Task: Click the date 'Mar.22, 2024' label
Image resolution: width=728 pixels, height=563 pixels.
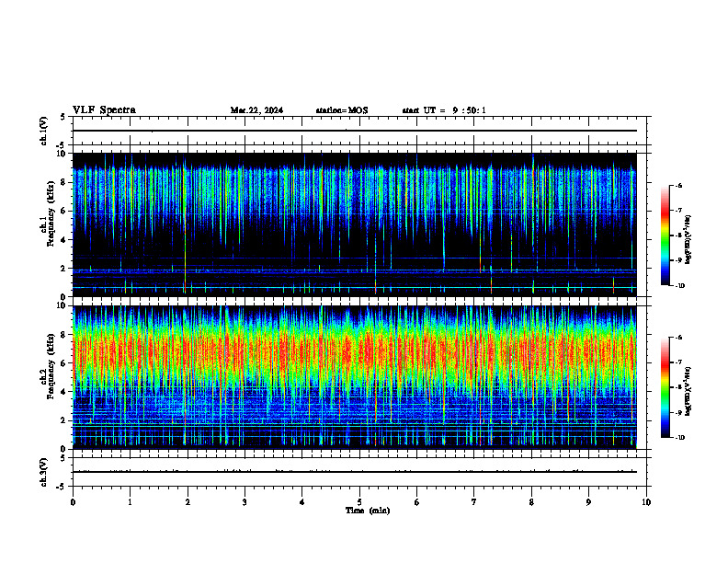Action: click(x=256, y=110)
